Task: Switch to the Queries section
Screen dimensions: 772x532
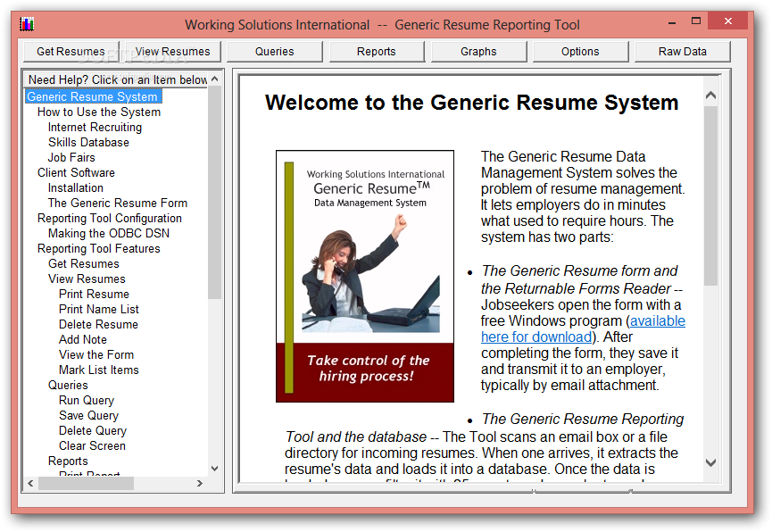Action: (x=274, y=51)
